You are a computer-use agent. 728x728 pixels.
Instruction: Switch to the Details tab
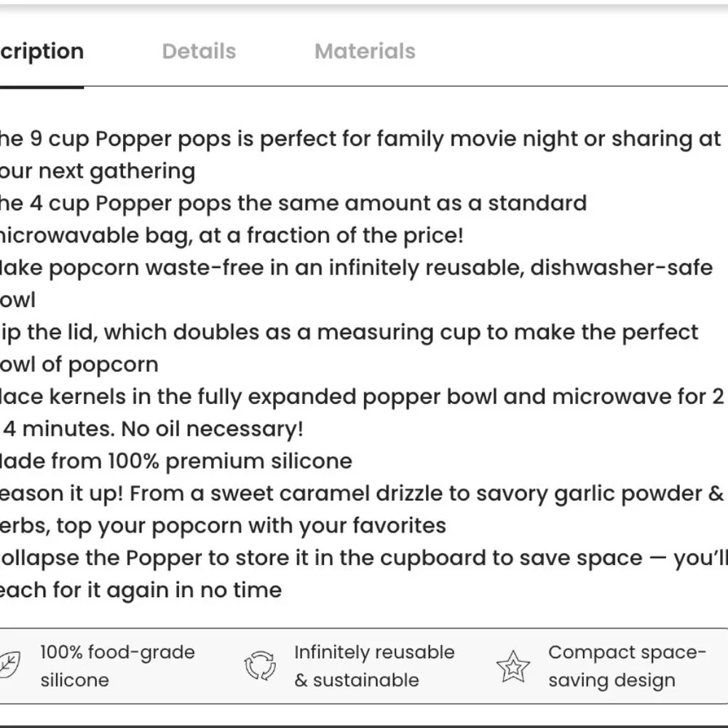coord(199,51)
